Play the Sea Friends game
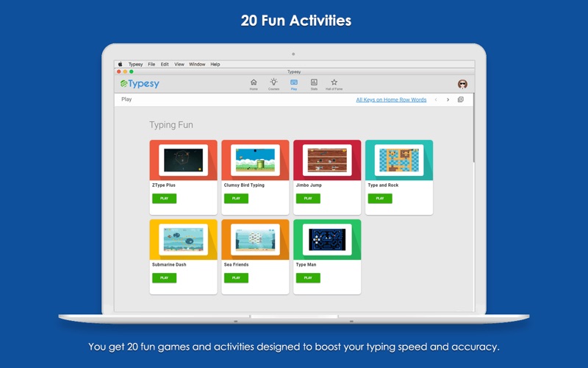This screenshot has width=588, height=368. click(236, 278)
